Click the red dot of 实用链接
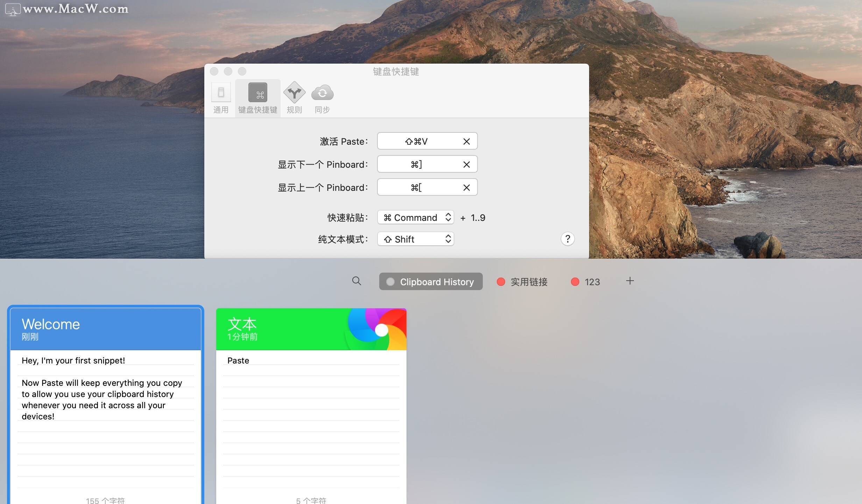862x504 pixels. point(501,282)
